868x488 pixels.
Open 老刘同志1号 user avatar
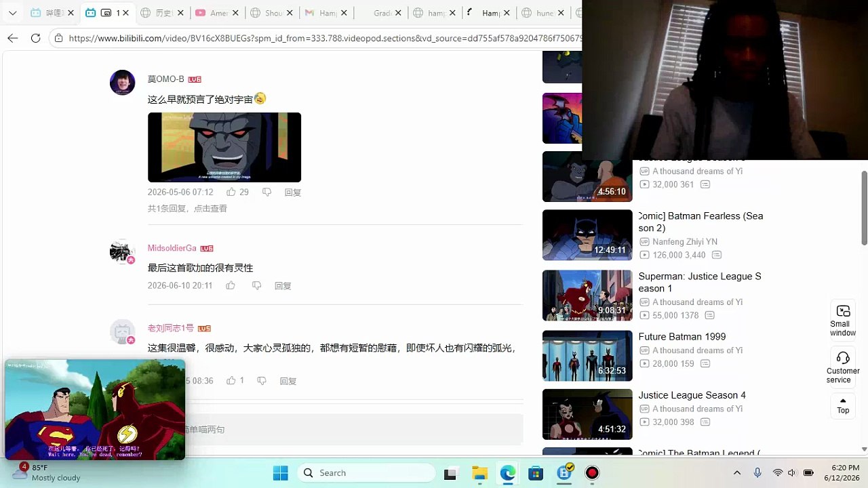[x=122, y=331]
